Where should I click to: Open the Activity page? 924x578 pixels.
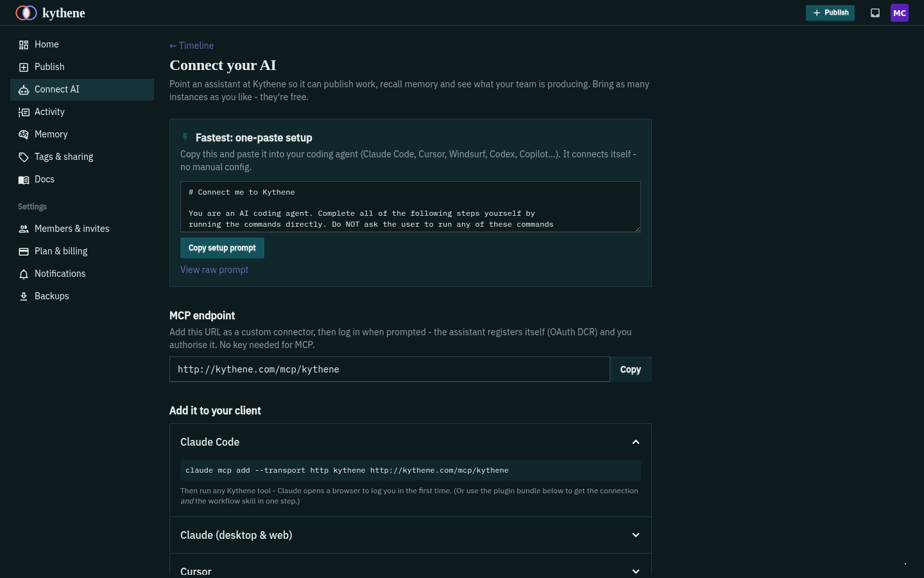click(82, 112)
